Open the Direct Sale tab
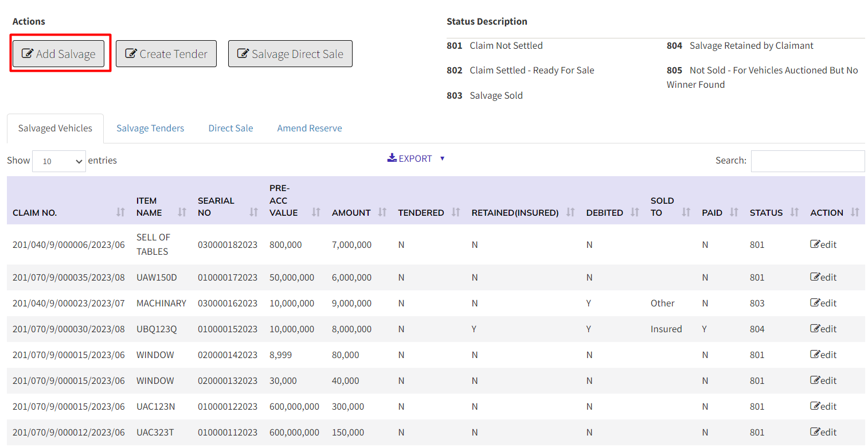The image size is (868, 447). [x=230, y=129]
